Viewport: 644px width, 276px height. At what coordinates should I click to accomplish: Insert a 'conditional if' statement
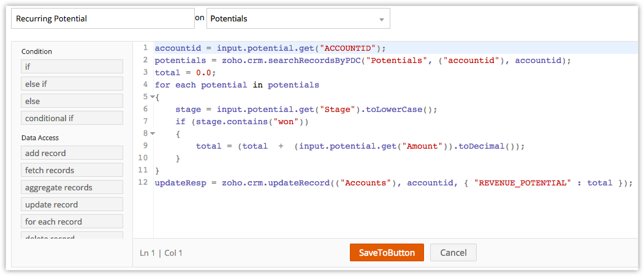72,118
